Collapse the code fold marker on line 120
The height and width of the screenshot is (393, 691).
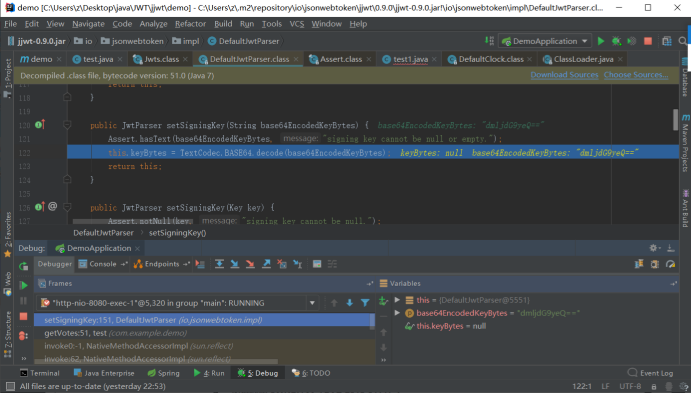tap(67, 125)
